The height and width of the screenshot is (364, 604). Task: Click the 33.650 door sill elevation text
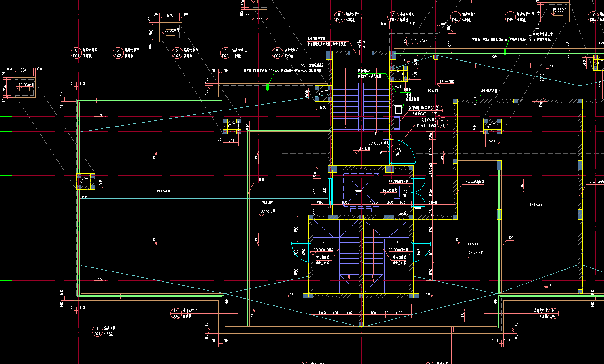pyautogui.click(x=380, y=144)
